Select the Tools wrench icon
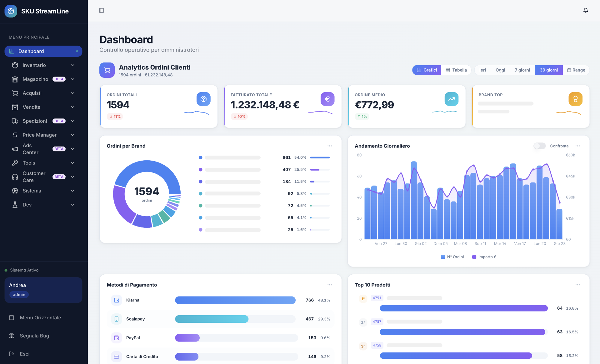The image size is (600, 364). [x=15, y=163]
